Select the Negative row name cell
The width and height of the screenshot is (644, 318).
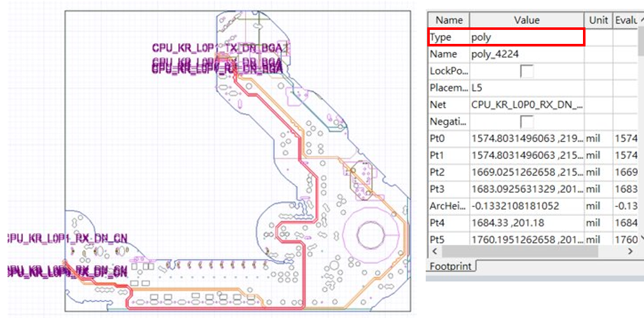(449, 121)
